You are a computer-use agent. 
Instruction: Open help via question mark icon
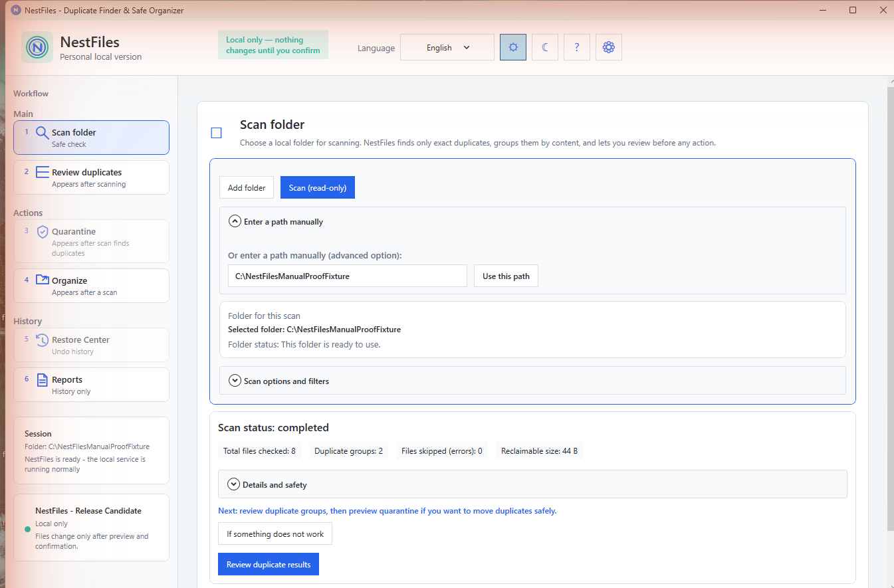[577, 47]
